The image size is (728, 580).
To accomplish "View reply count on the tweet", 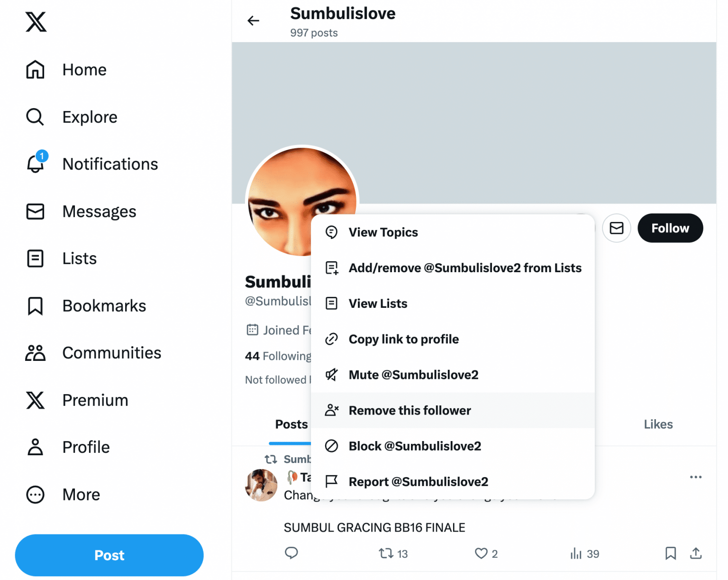I will click(291, 553).
